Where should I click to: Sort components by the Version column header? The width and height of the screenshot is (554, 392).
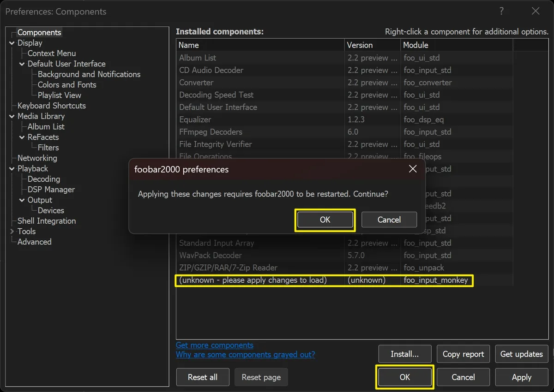(373, 45)
